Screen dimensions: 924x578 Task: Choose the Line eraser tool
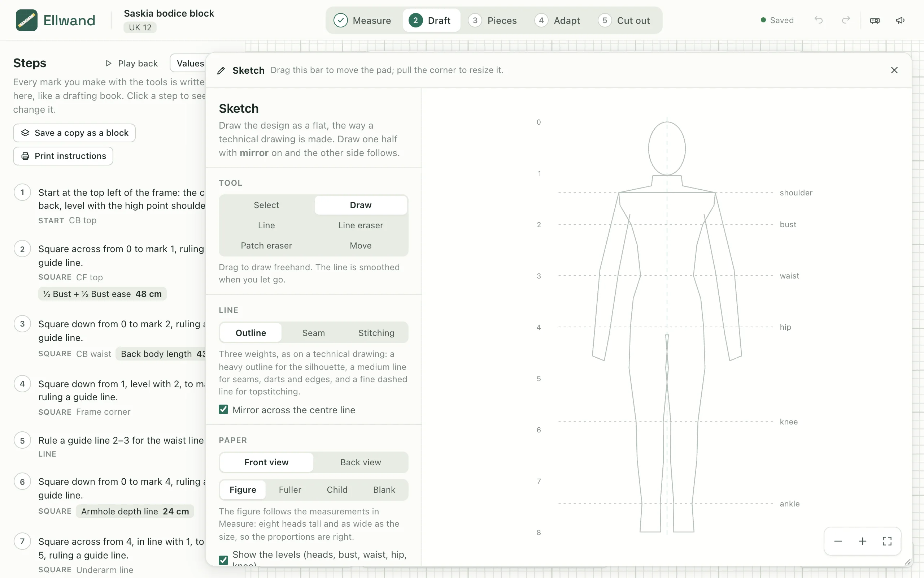(361, 225)
